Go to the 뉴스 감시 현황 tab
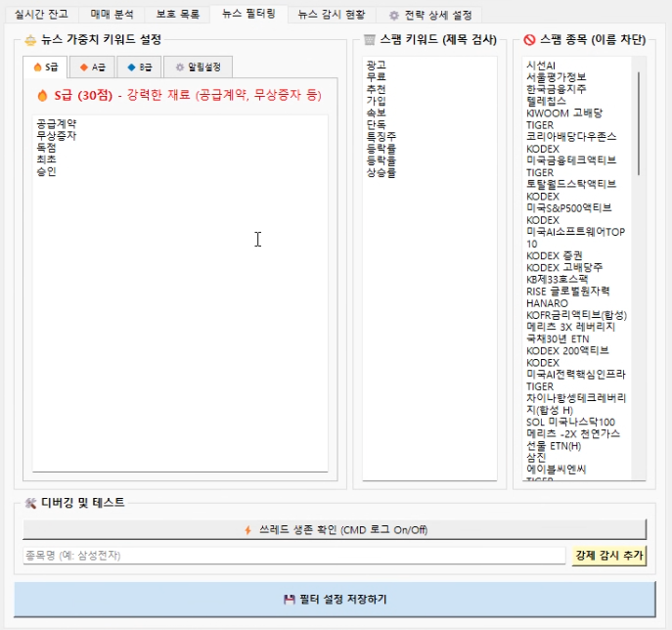This screenshot has width=672, height=630. pos(332,15)
